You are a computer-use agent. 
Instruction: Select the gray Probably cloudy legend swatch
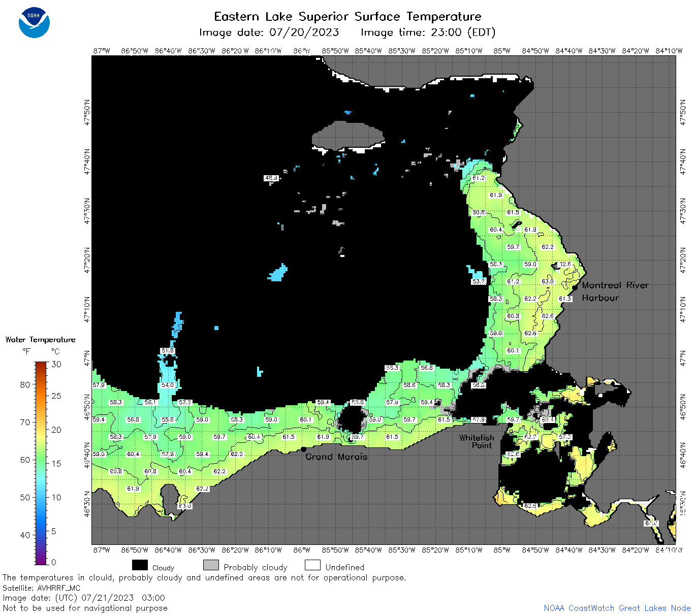(x=211, y=565)
